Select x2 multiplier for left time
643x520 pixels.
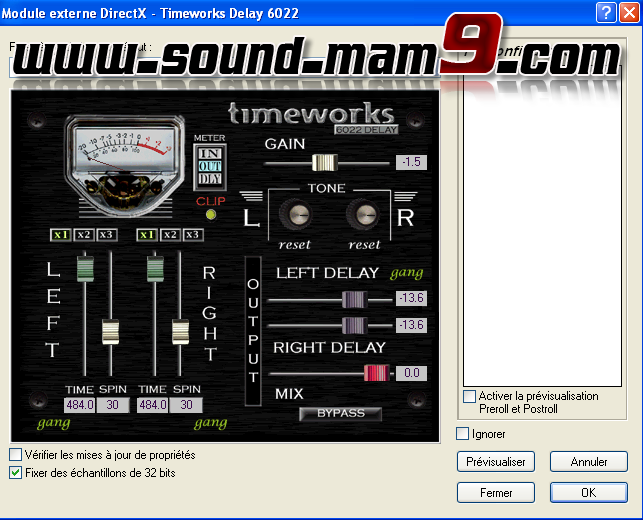pos(84,235)
